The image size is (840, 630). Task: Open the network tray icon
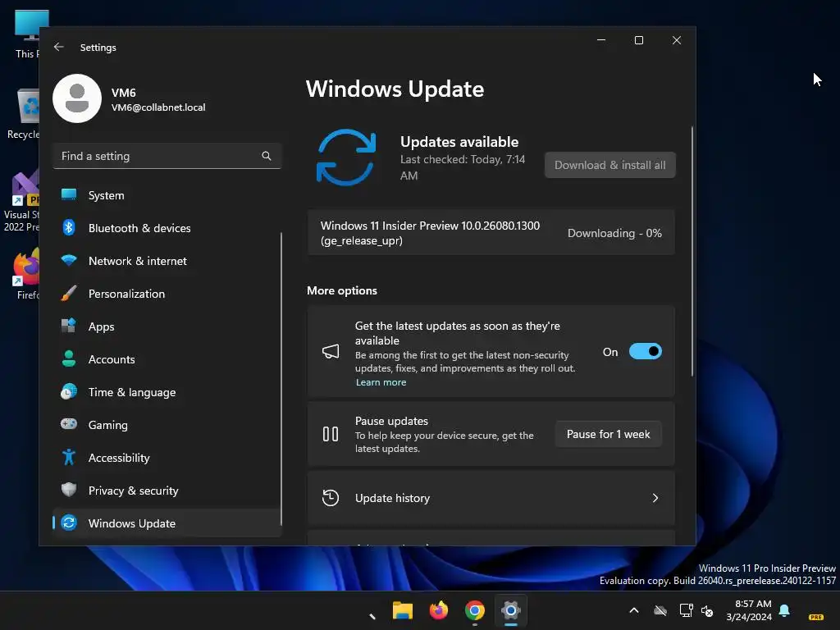(x=686, y=610)
